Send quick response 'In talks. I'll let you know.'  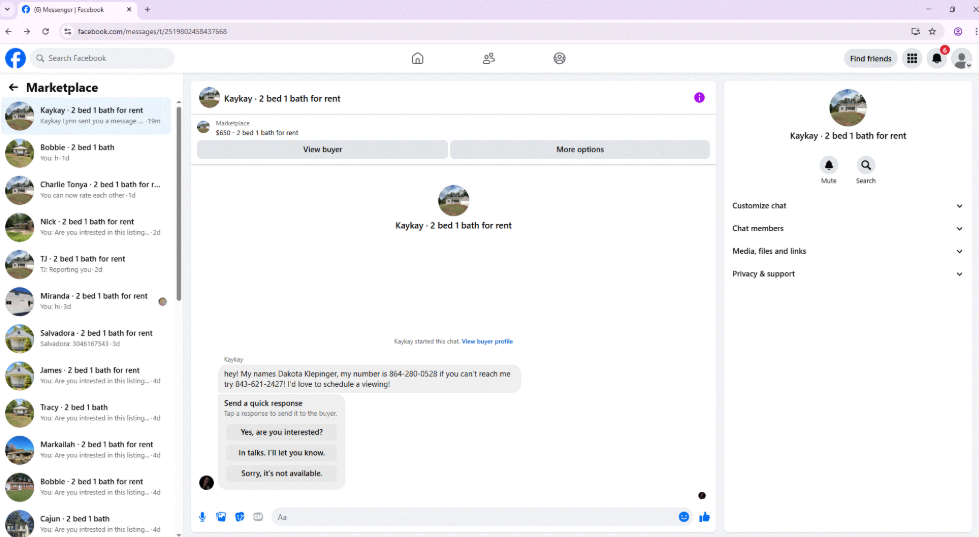(x=282, y=453)
